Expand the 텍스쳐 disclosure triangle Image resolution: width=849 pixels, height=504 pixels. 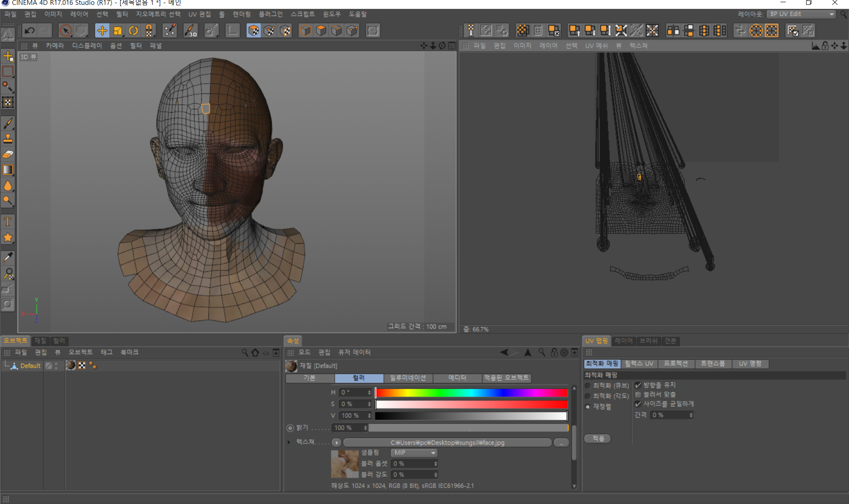point(289,442)
